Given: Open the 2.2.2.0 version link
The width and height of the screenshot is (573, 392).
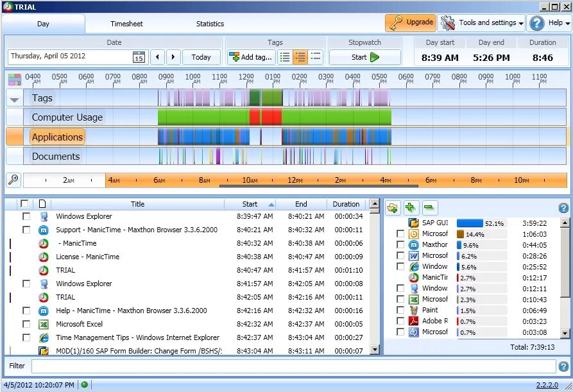Looking at the screenshot, I should 547,385.
